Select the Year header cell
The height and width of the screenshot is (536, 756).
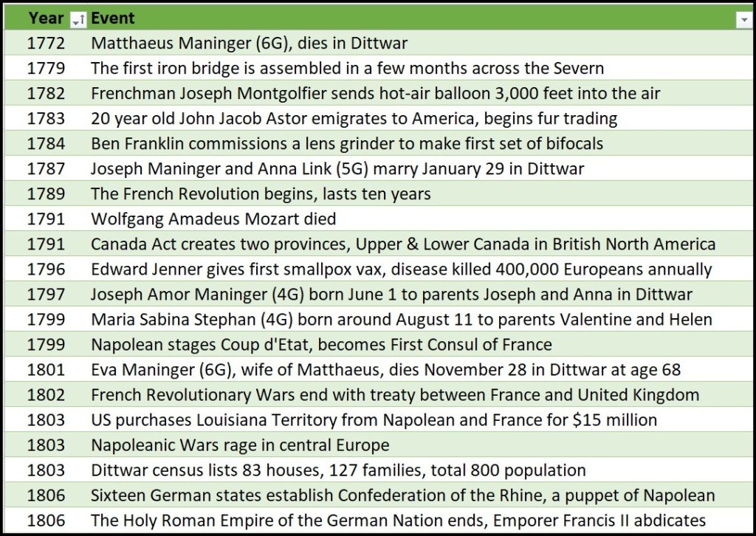click(x=44, y=18)
